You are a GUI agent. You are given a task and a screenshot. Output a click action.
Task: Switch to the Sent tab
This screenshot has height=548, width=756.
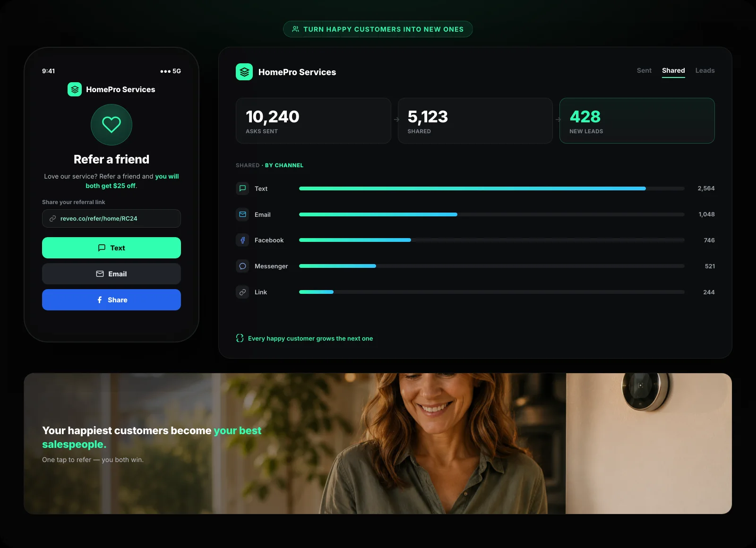644,70
